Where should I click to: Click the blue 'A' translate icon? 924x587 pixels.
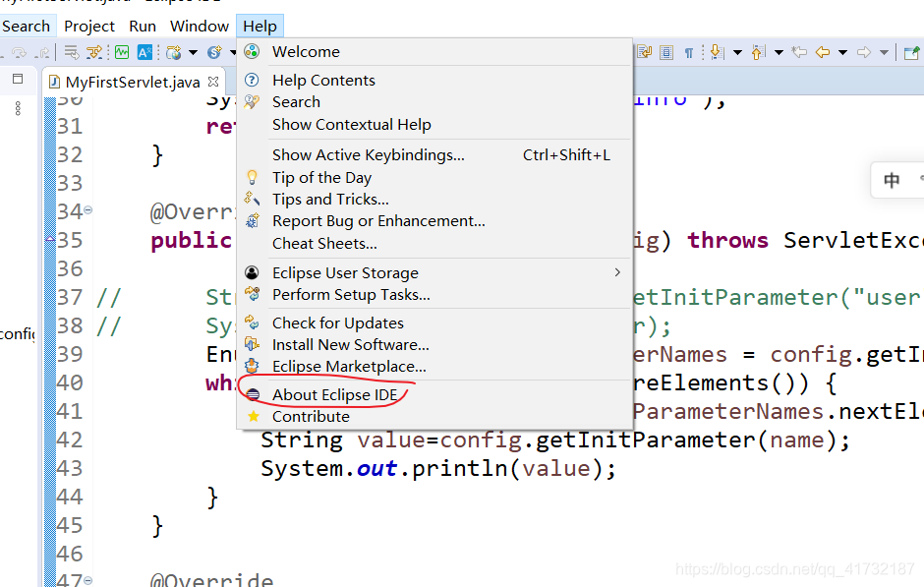144,52
